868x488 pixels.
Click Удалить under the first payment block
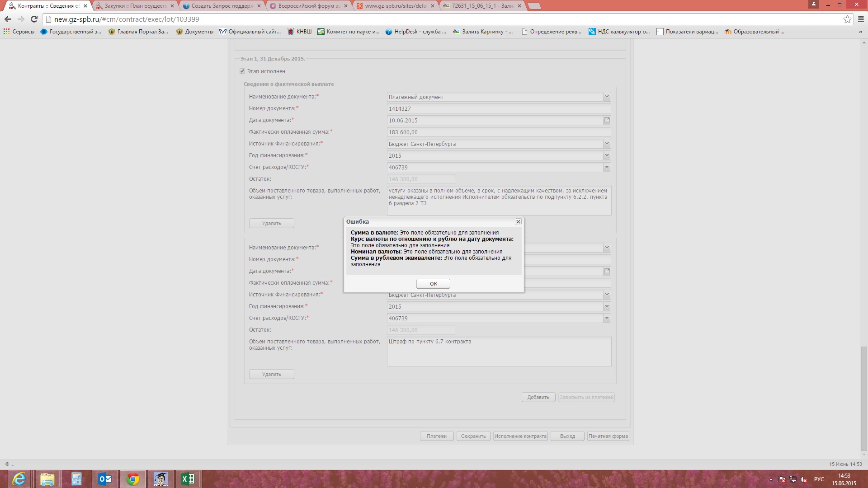point(271,223)
